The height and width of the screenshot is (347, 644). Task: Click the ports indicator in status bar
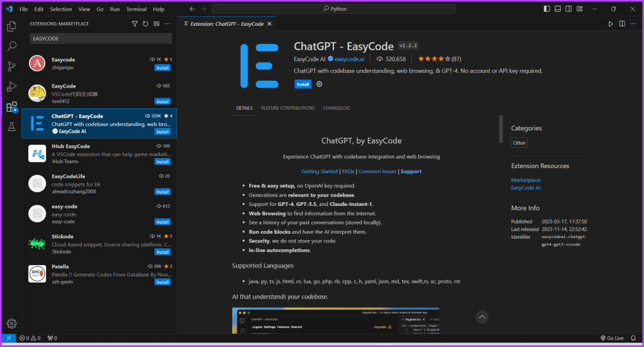point(52,338)
